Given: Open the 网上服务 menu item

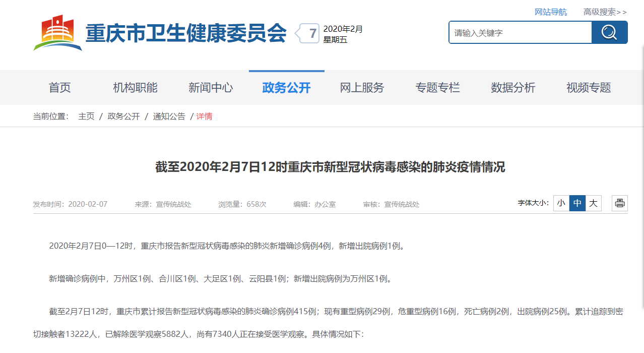Looking at the screenshot, I should tap(362, 88).
